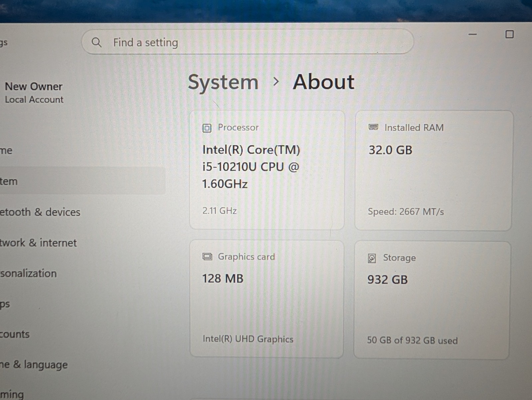Click the Graphics card label

246,257
